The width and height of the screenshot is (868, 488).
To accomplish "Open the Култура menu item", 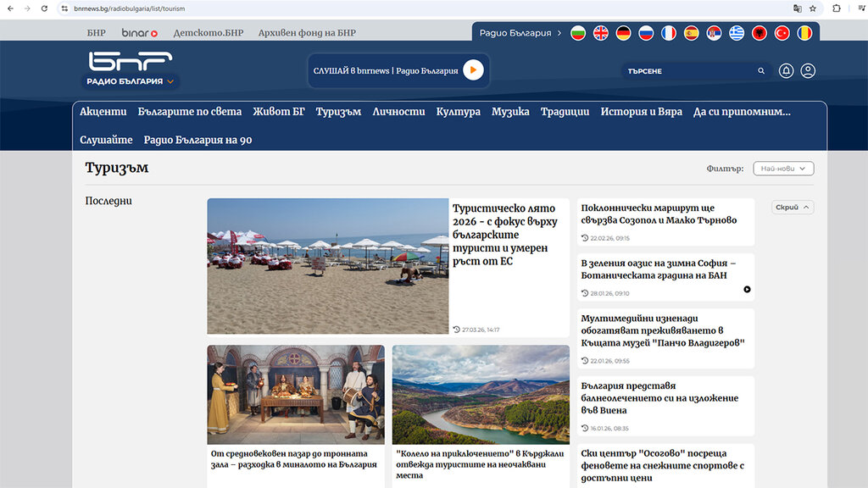I will (x=458, y=112).
